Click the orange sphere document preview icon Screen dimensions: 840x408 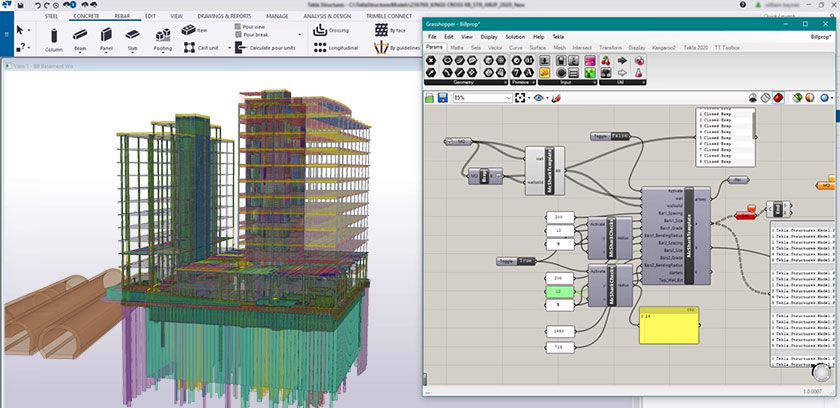[809, 97]
